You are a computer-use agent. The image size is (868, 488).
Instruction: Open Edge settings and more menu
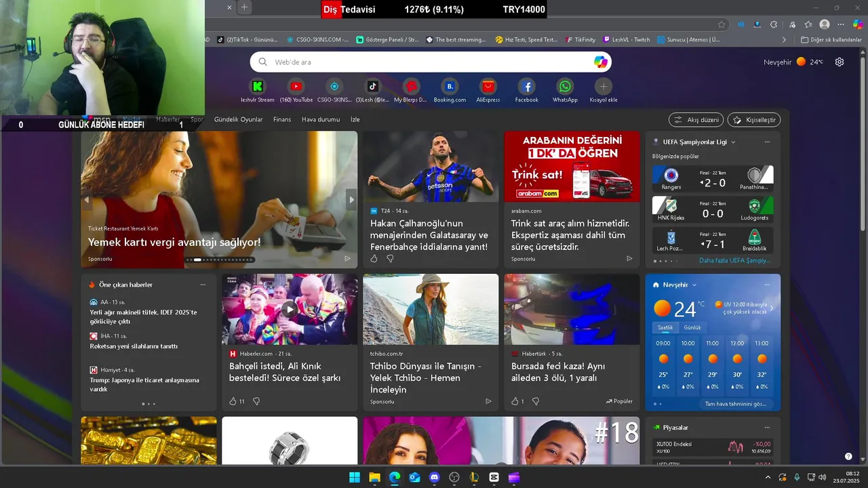tap(842, 24)
